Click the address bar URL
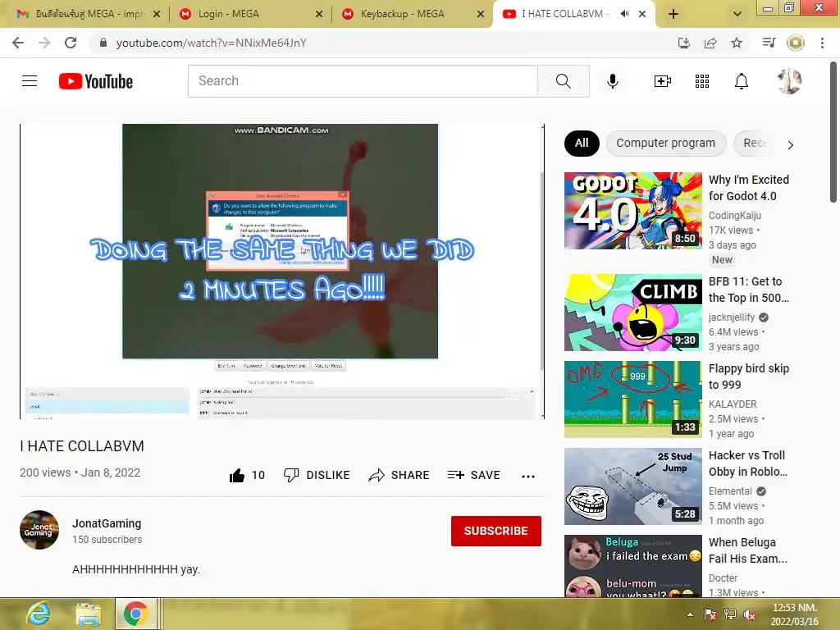 [x=211, y=43]
